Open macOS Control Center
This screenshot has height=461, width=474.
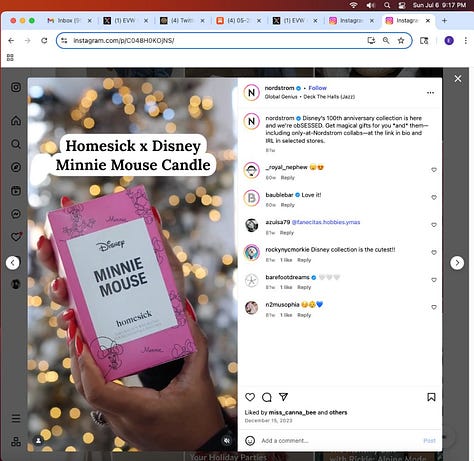pos(402,5)
